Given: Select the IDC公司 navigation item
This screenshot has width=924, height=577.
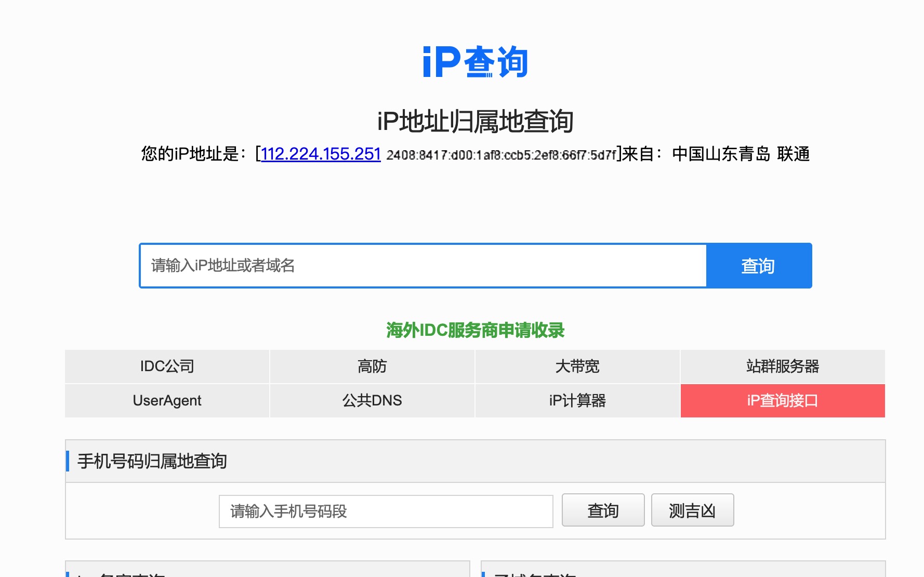Looking at the screenshot, I should coord(167,366).
